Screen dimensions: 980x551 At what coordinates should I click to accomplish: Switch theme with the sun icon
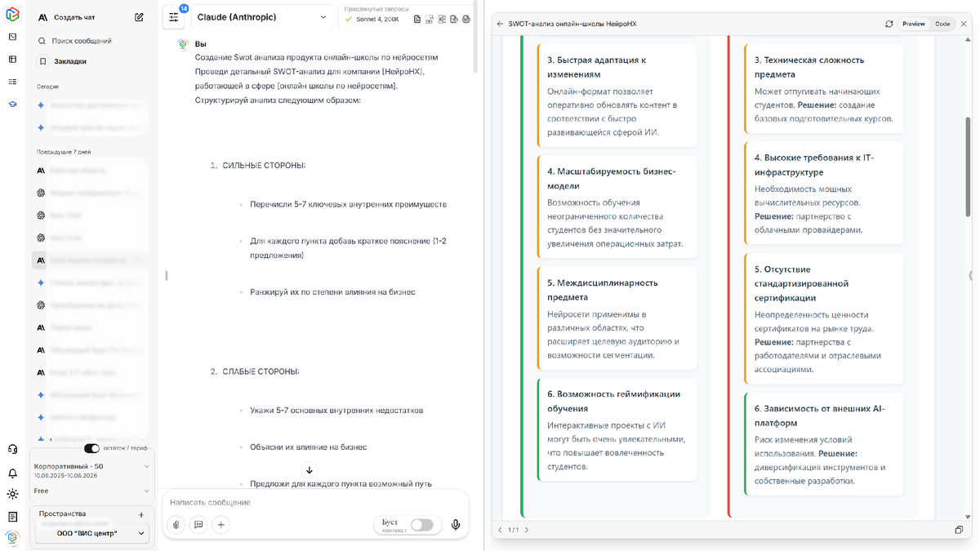[x=12, y=494]
